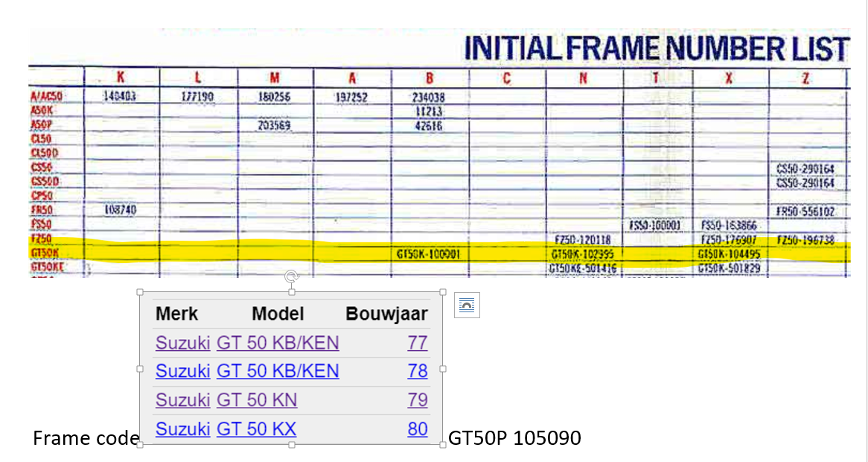Click the A50K row label
Screen dimensions: 868x462
[x=42, y=111]
